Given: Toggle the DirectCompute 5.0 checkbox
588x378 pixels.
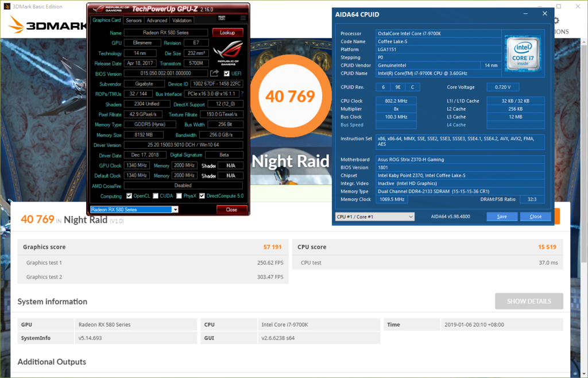Looking at the screenshot, I should (x=202, y=196).
